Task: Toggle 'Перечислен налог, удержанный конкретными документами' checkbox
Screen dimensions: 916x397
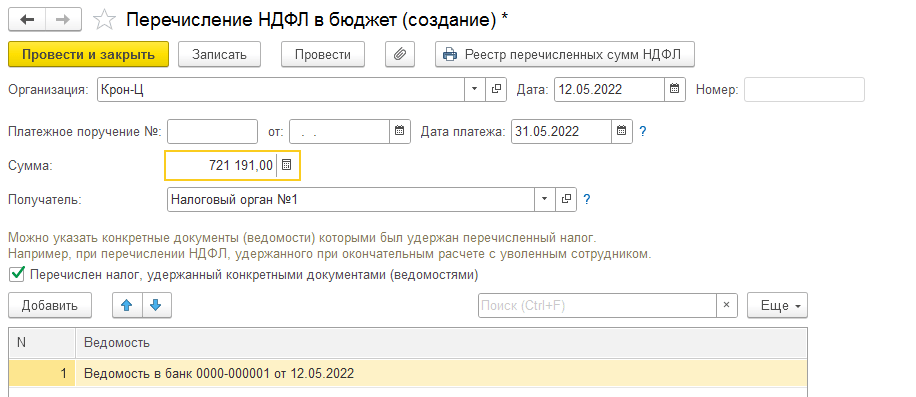Action: pos(17,273)
